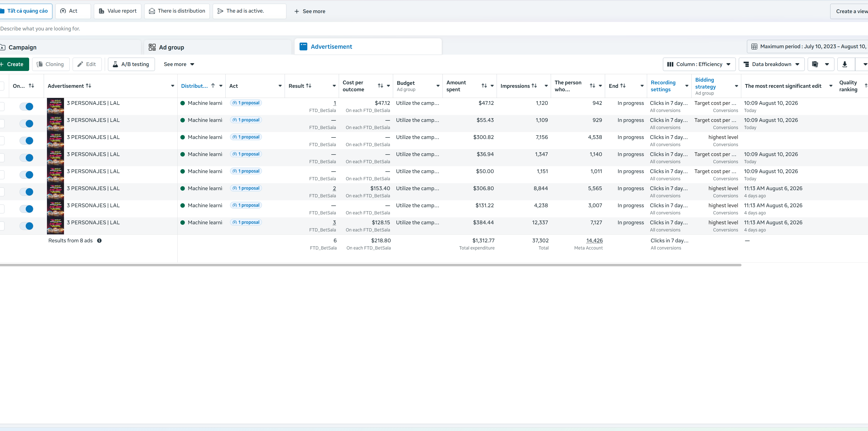Open the most recent significant edit column menu
Image resolution: width=868 pixels, height=431 pixels.
tap(831, 86)
